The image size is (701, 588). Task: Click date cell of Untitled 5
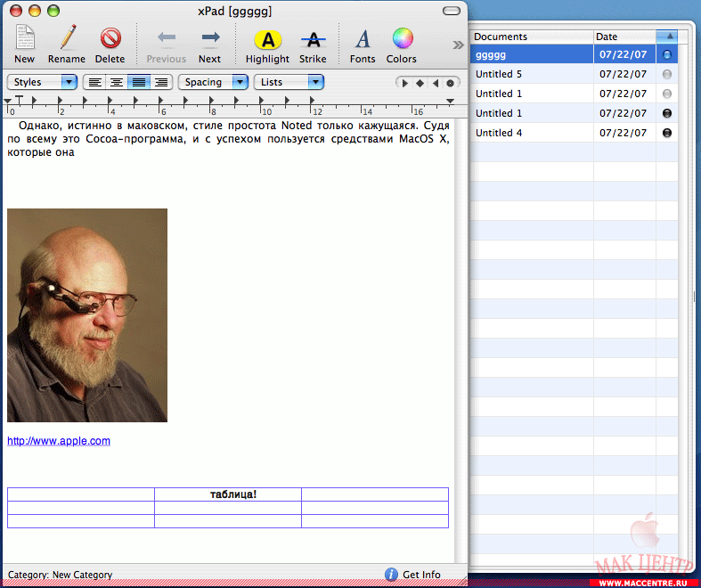click(x=624, y=74)
